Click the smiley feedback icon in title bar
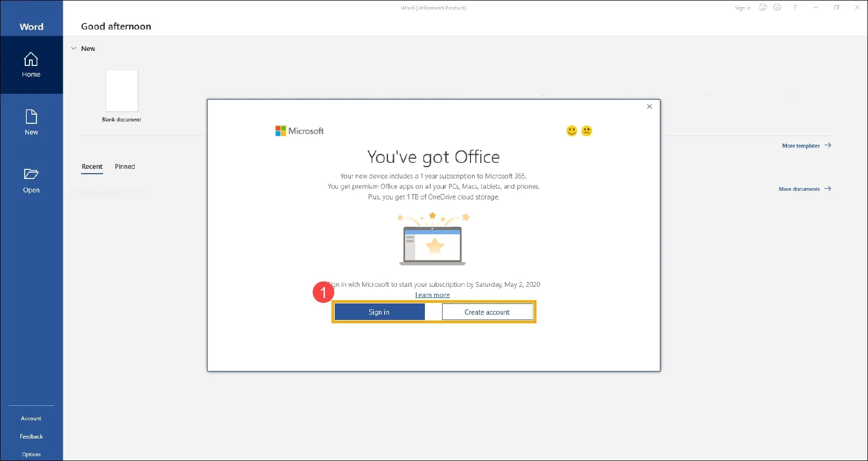The image size is (868, 461). tap(763, 8)
